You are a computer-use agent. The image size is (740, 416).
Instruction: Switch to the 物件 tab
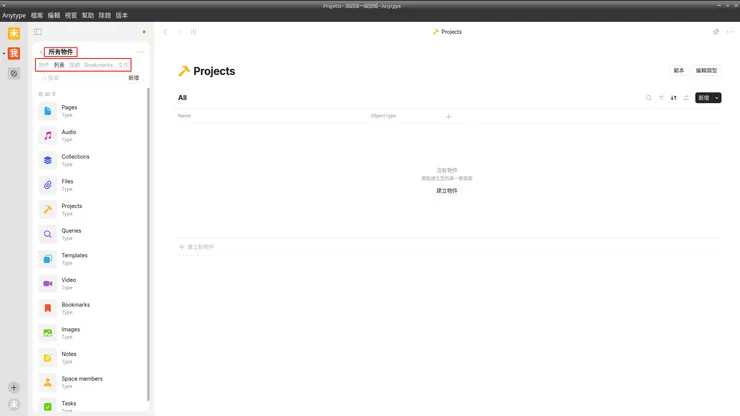[44, 65]
